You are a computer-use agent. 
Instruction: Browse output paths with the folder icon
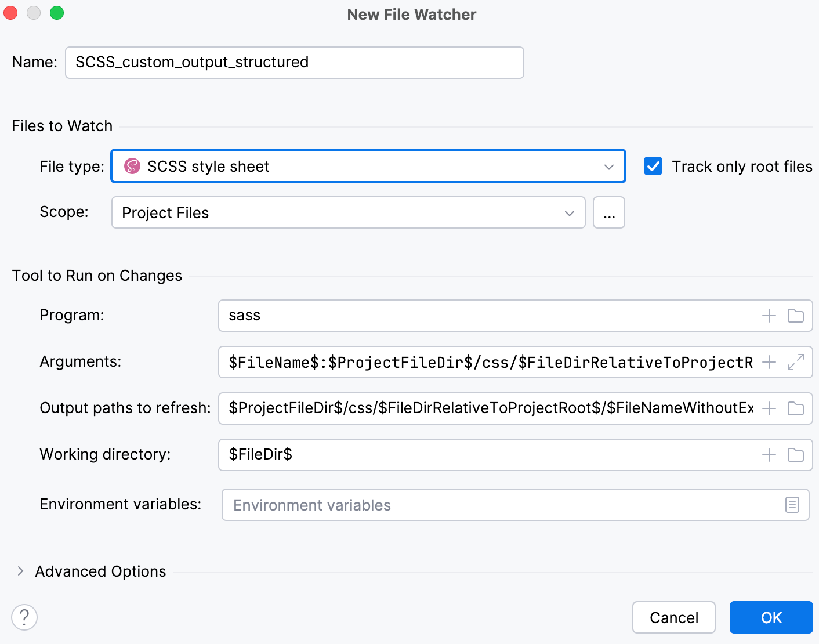click(x=795, y=408)
